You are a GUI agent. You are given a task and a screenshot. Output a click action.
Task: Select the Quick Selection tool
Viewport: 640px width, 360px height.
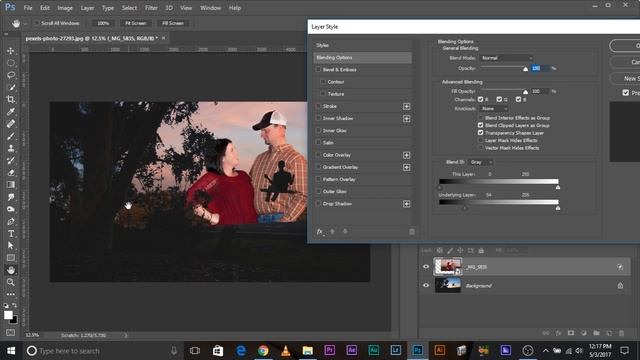tap(11, 87)
